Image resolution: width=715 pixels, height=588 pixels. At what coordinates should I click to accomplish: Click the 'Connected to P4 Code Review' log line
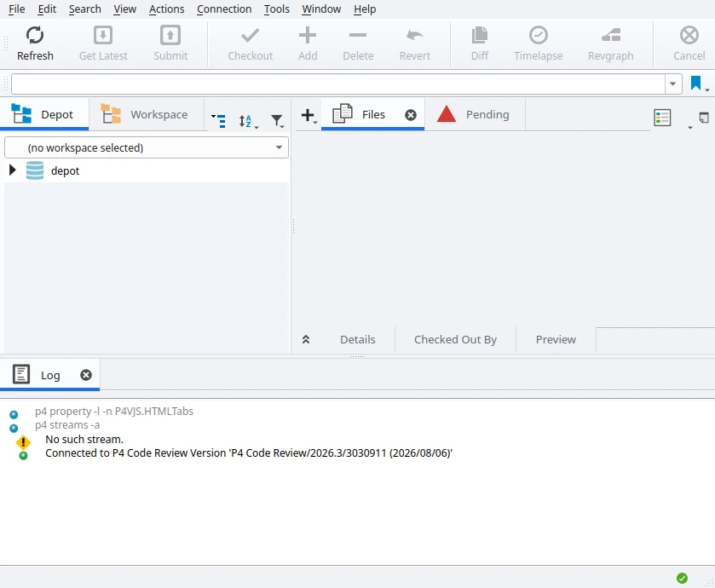point(249,453)
